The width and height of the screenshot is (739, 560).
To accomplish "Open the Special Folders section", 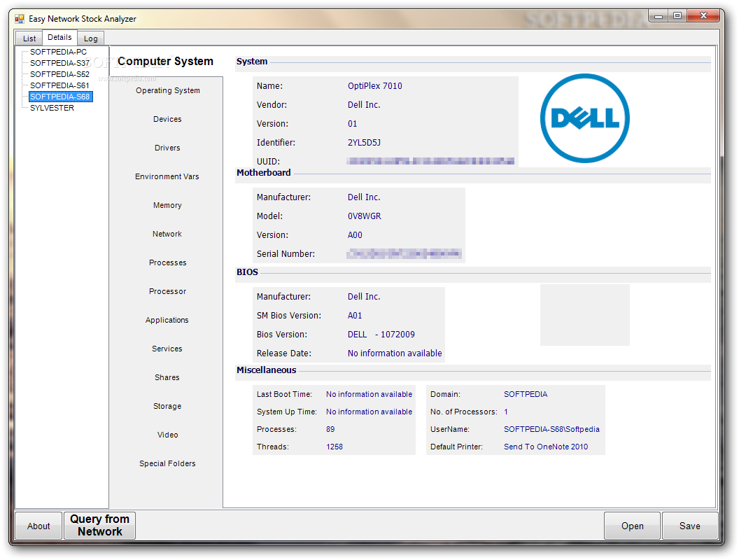I will point(167,464).
